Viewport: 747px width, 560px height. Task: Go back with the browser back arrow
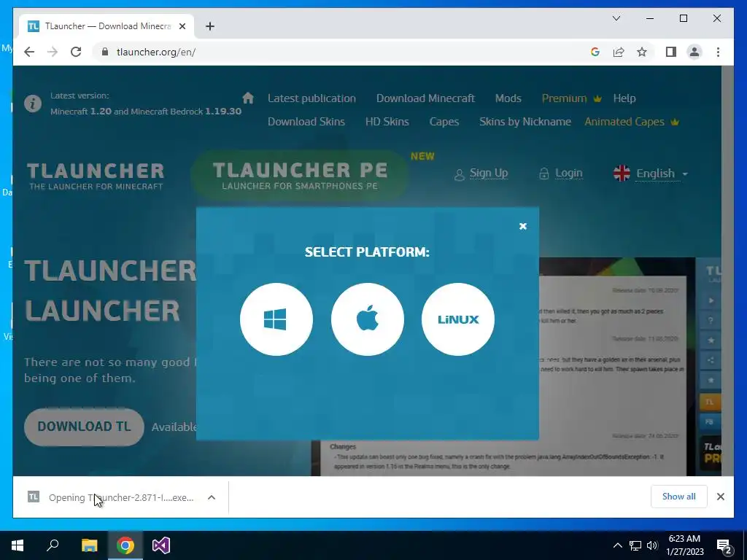tap(29, 52)
